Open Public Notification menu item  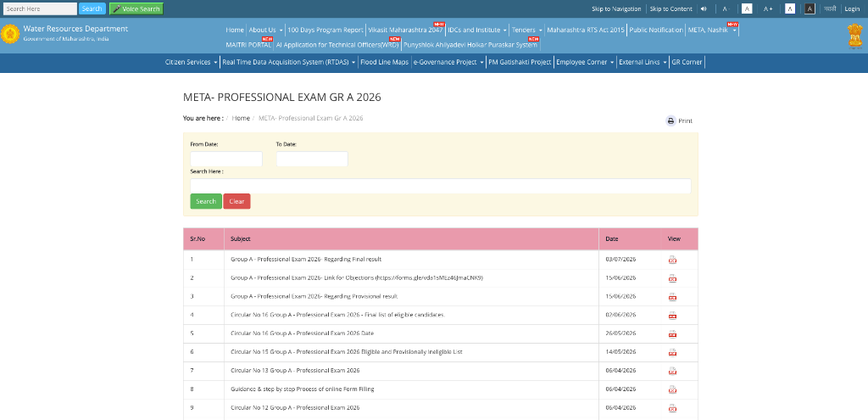pos(656,30)
